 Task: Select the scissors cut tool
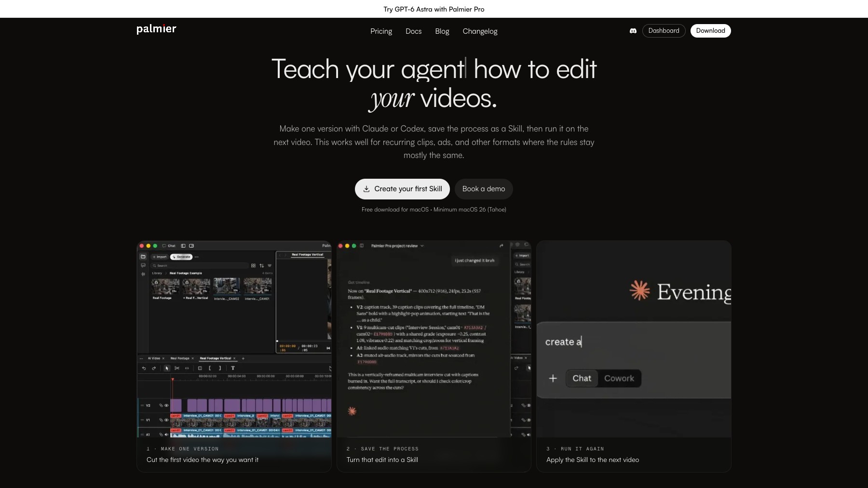click(x=177, y=368)
